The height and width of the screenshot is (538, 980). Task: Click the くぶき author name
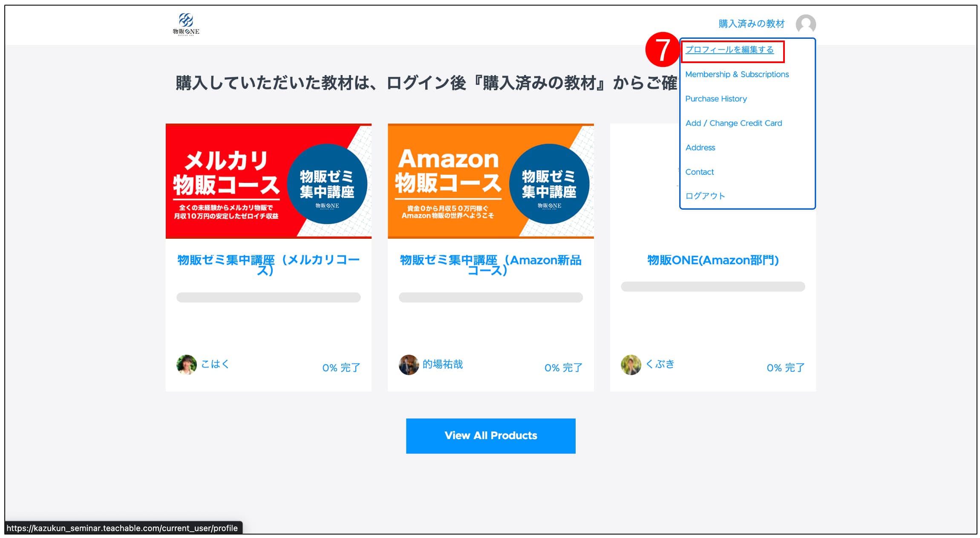click(660, 364)
